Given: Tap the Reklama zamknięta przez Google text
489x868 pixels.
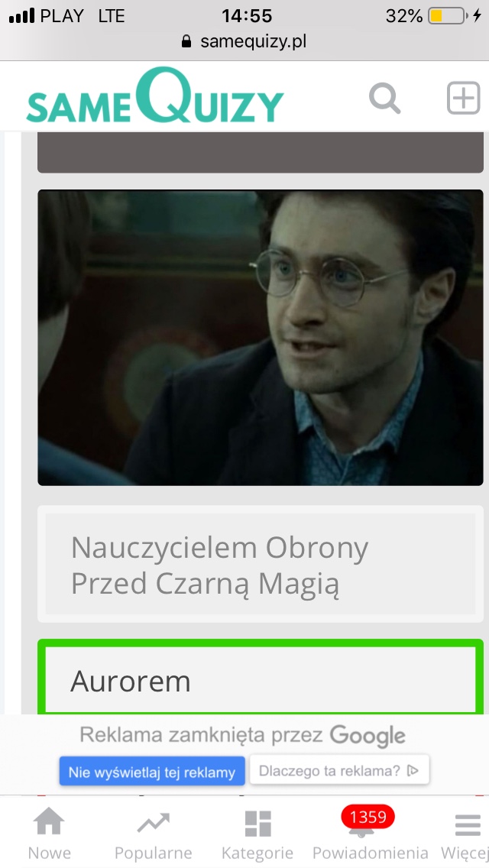Looking at the screenshot, I should pyautogui.click(x=242, y=735).
